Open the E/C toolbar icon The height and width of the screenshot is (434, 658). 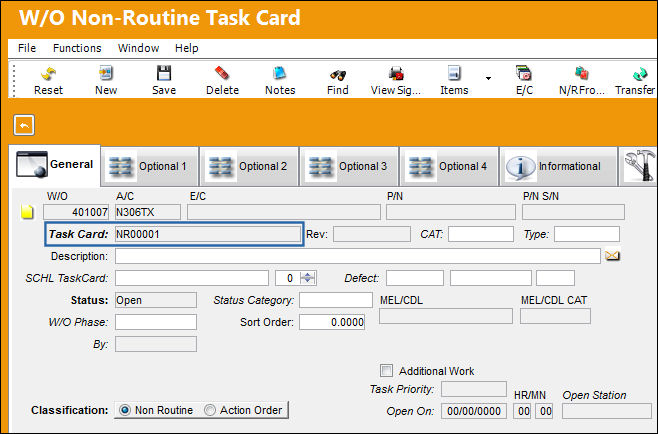524,80
